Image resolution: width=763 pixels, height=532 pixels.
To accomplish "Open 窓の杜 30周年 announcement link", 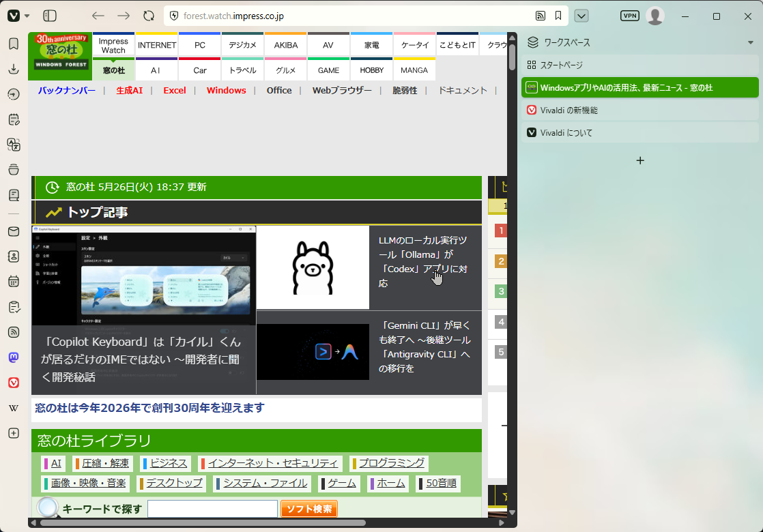I will point(150,407).
